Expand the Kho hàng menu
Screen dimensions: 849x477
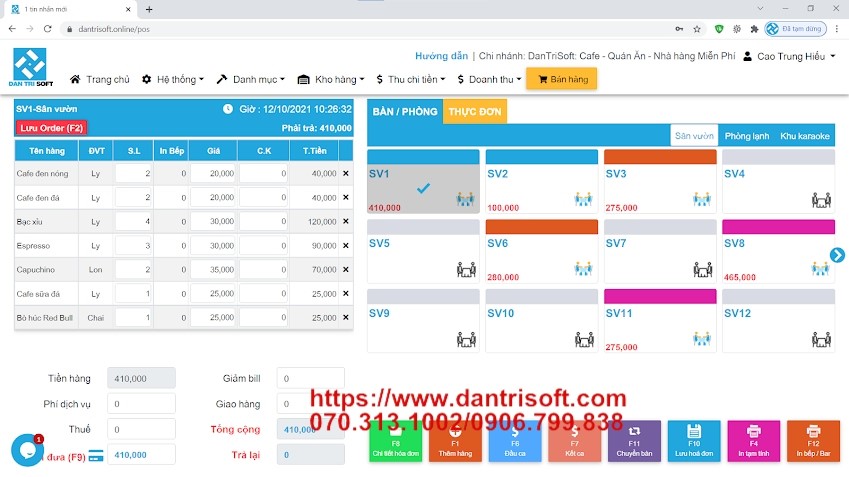point(331,80)
